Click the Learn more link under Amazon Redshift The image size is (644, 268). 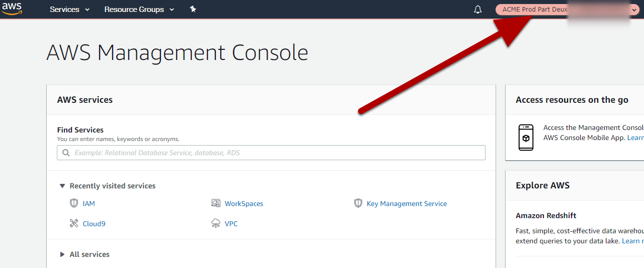point(633,241)
